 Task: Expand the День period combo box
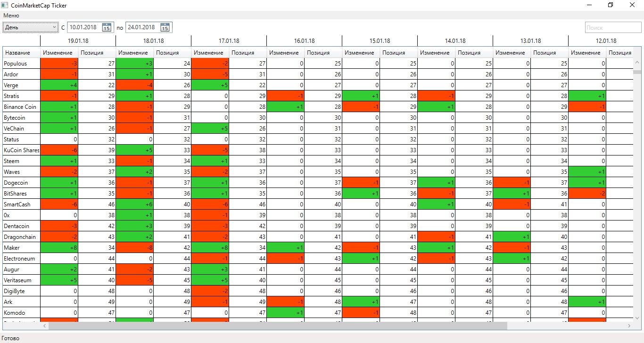coord(31,27)
